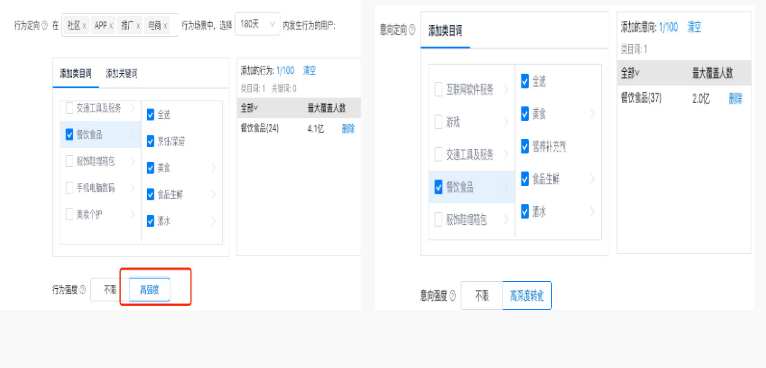Toggle 全选 checkbox in 意向定向 panel
The width and height of the screenshot is (766, 368).
525,81
